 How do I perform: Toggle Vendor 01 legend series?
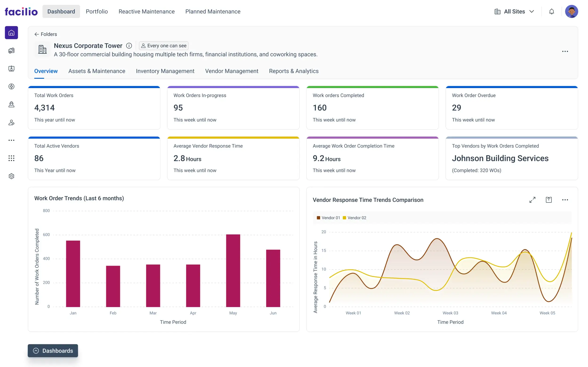click(328, 218)
